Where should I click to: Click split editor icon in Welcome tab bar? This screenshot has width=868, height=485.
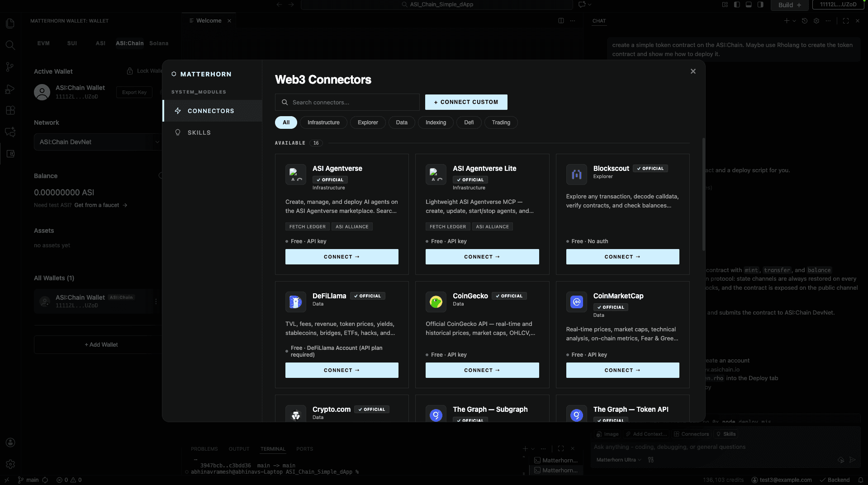coord(561,21)
